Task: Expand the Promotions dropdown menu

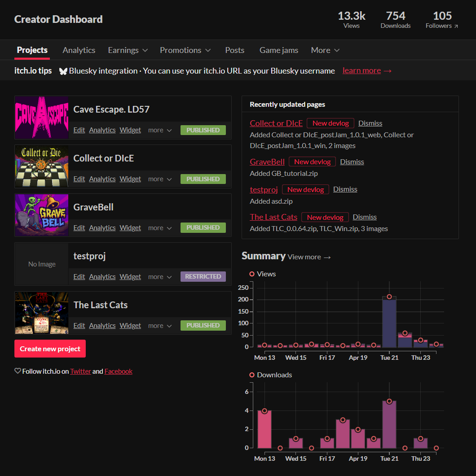Action: coord(185,50)
